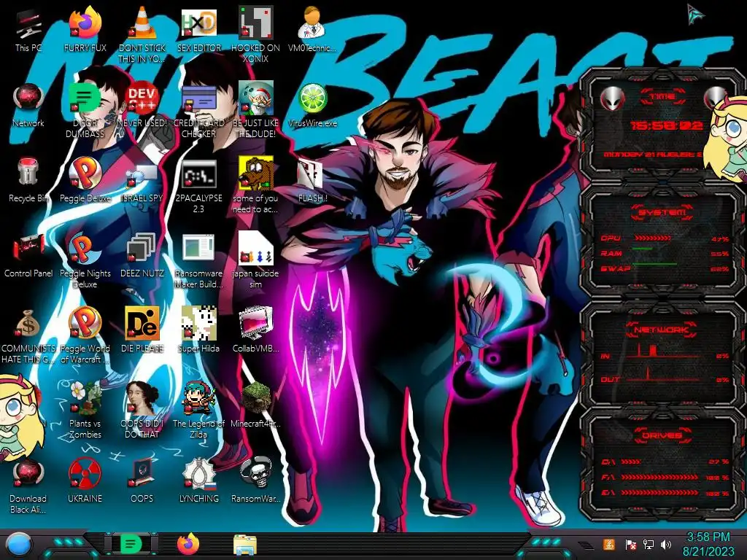Click the SWAP row in System widget
This screenshot has width=747, height=560.
(x=665, y=268)
